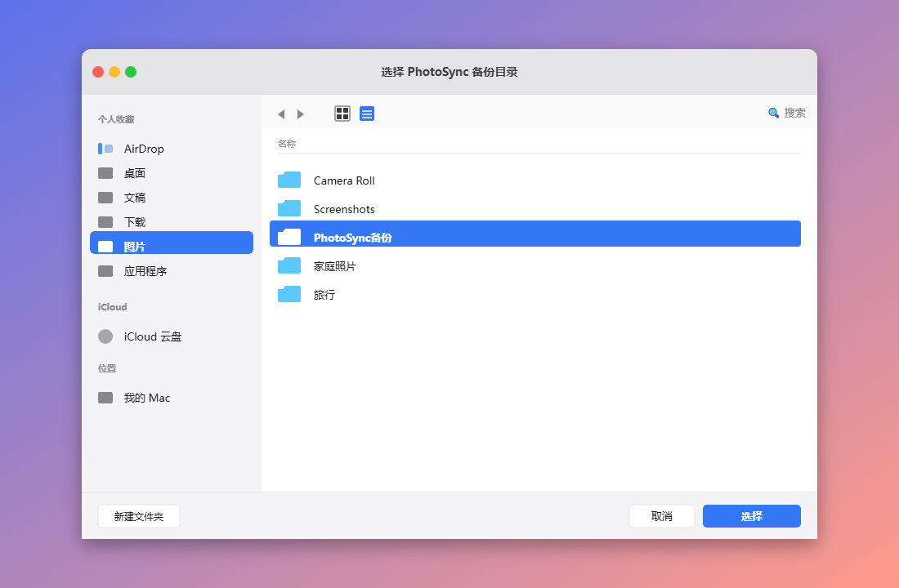Click the 旅行 folder icon
Viewport: 899px width, 588px height.
pyautogui.click(x=289, y=294)
